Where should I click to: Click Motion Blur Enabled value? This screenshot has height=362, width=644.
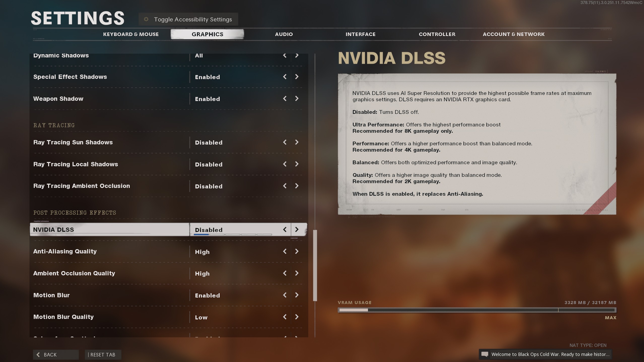tap(207, 295)
